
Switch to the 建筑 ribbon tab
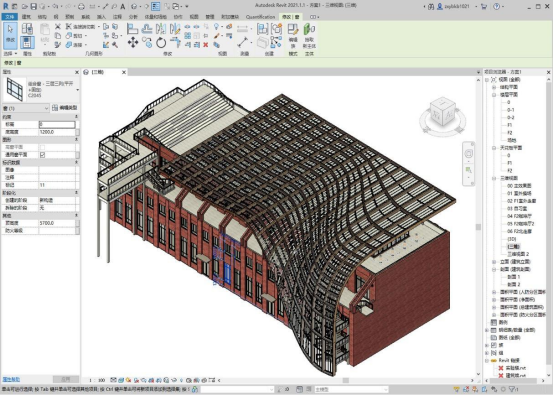(x=26, y=17)
